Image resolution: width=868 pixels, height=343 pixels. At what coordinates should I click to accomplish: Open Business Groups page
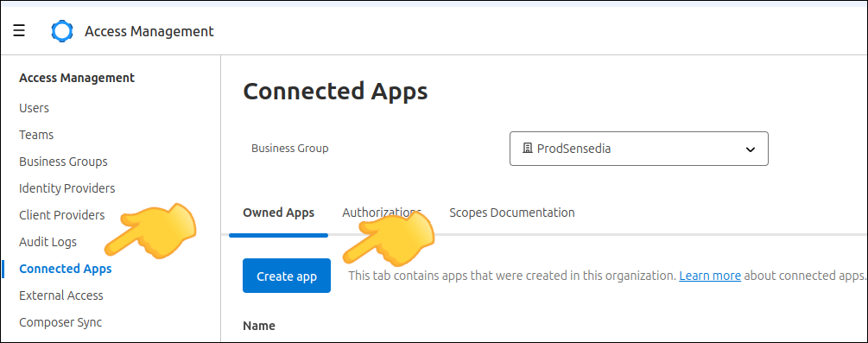coord(63,162)
